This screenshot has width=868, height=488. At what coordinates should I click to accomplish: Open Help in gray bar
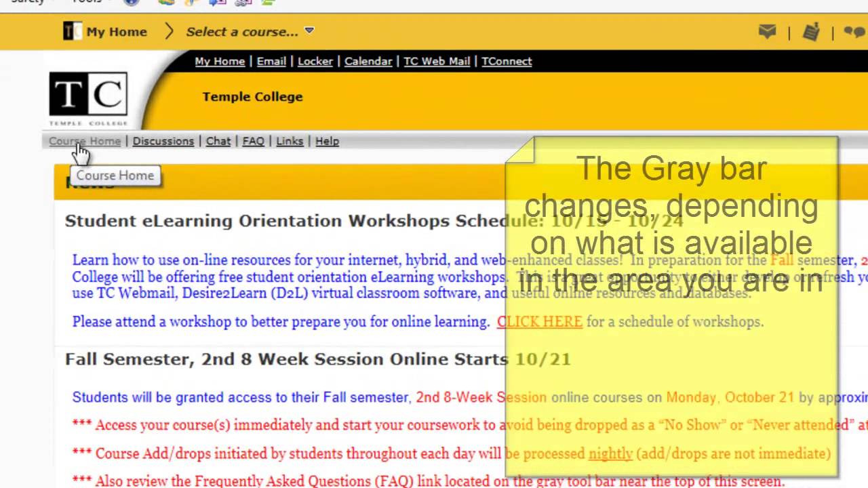327,141
